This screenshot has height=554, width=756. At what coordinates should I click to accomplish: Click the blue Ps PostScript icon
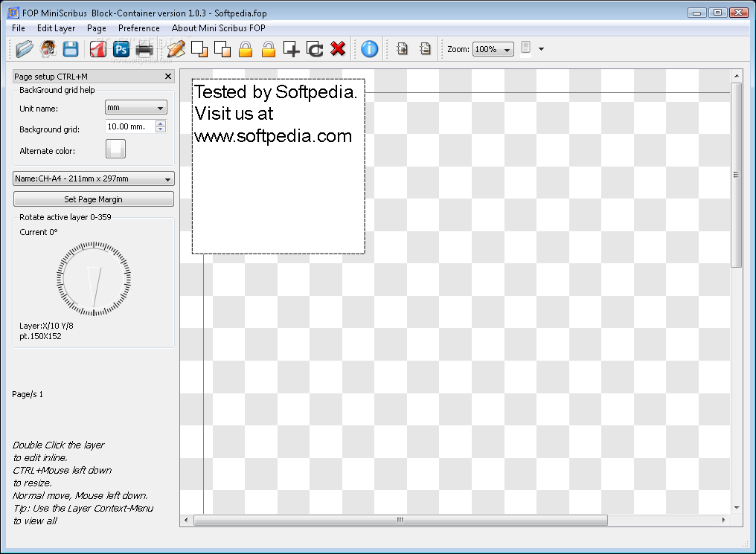click(x=121, y=48)
